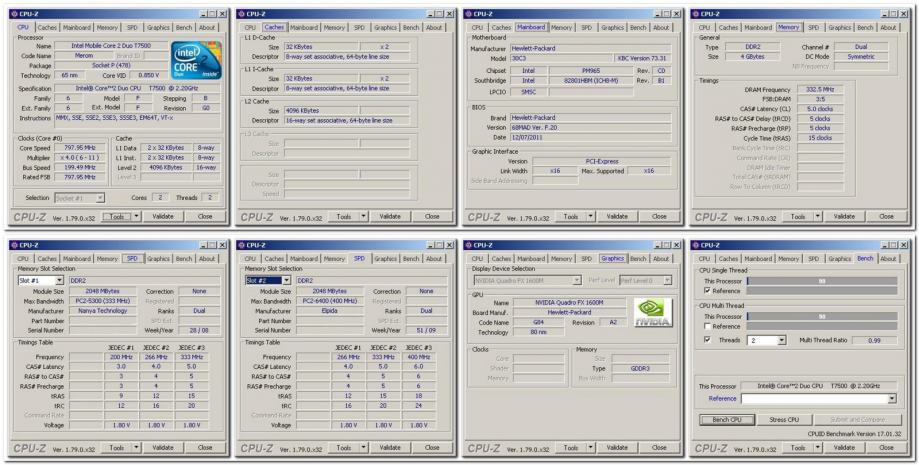The width and height of the screenshot is (919, 465).
Task: Click the memory Type value 'DDR2' in the Memory window
Action: click(x=752, y=47)
